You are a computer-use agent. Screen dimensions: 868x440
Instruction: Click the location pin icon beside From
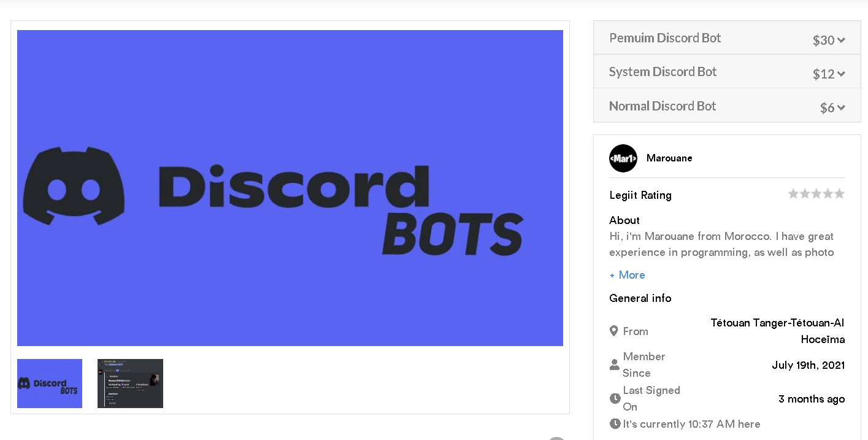pos(614,331)
